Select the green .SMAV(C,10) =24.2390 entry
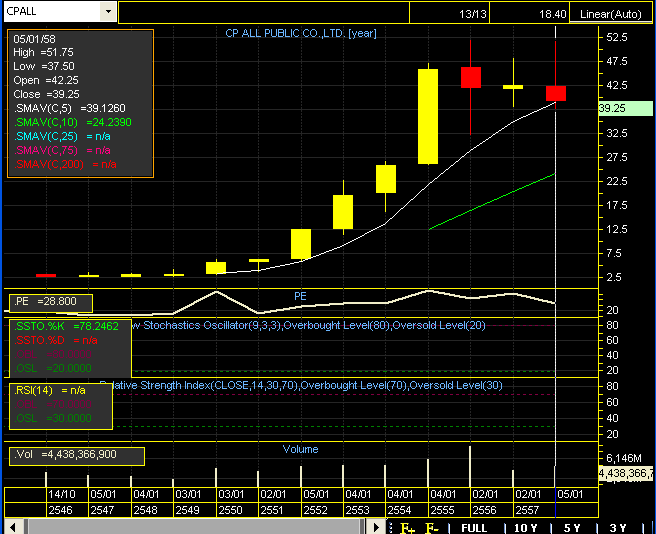 (x=72, y=122)
